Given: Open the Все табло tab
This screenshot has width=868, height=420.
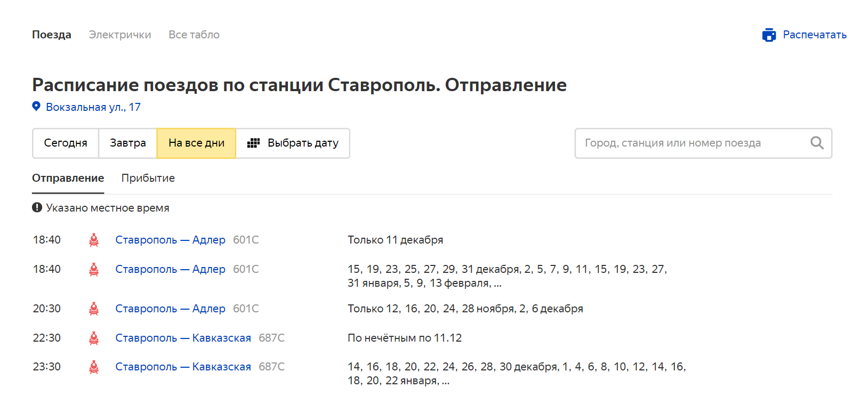Looking at the screenshot, I should tap(194, 35).
